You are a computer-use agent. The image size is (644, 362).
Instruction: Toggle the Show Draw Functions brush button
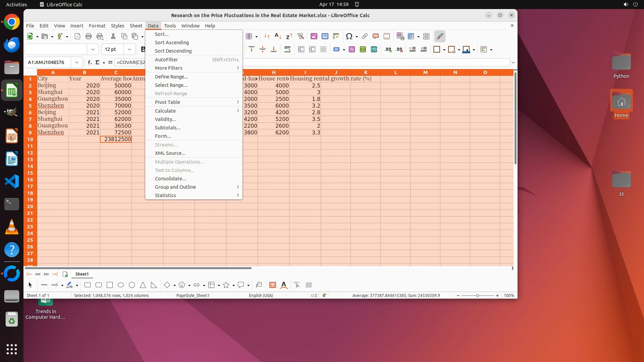(x=440, y=36)
